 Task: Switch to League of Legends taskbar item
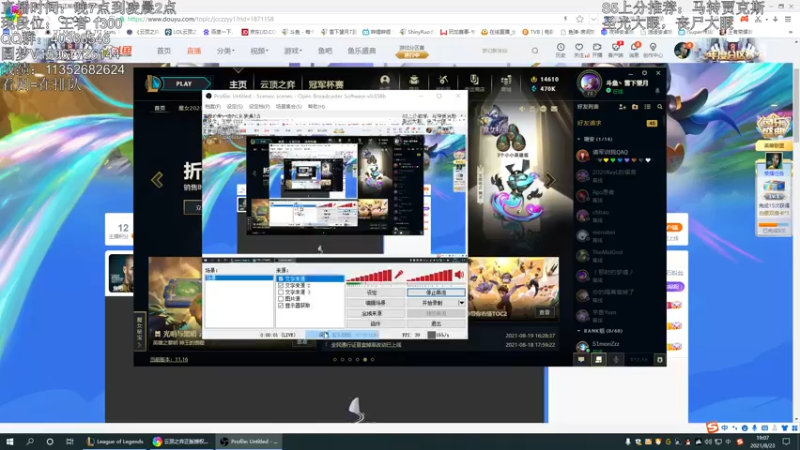115,441
